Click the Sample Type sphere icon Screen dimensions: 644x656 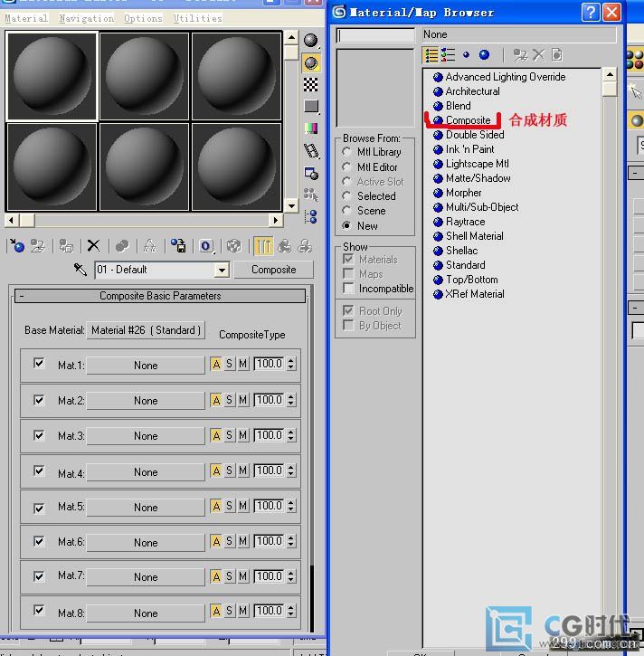[311, 40]
